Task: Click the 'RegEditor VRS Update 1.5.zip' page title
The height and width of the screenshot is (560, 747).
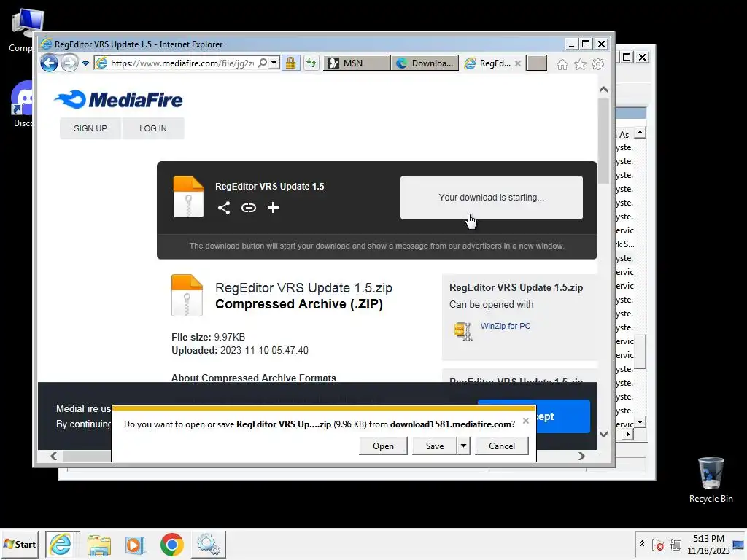Action: [303, 288]
